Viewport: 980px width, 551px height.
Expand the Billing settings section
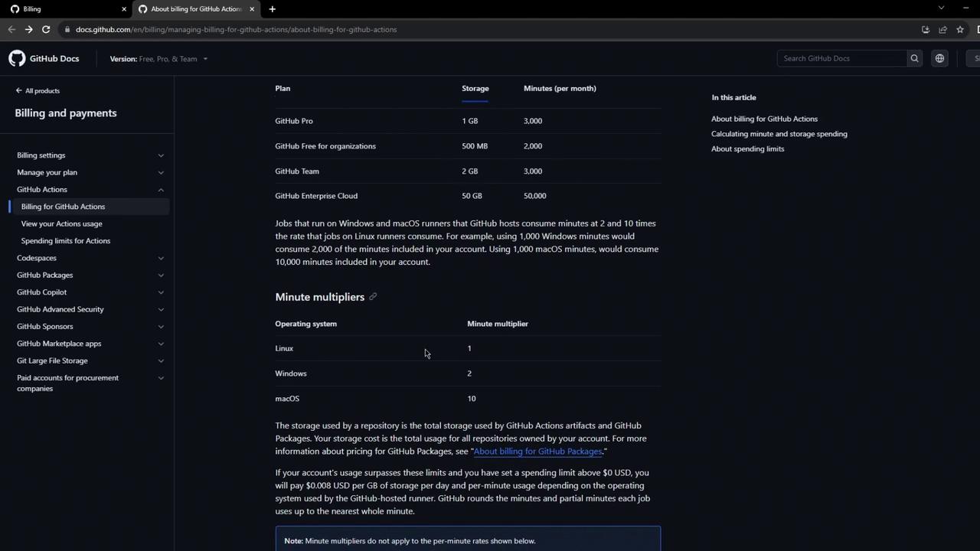(x=161, y=155)
